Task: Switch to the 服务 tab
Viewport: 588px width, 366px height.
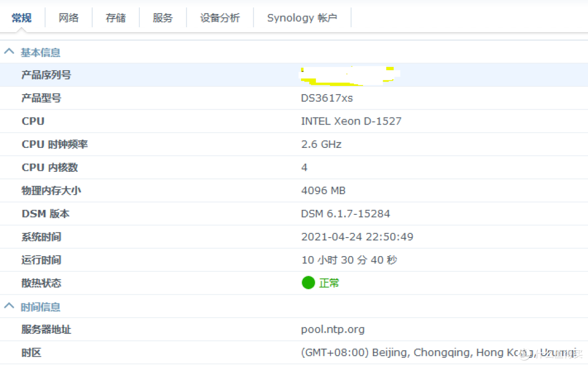Action: click(162, 18)
